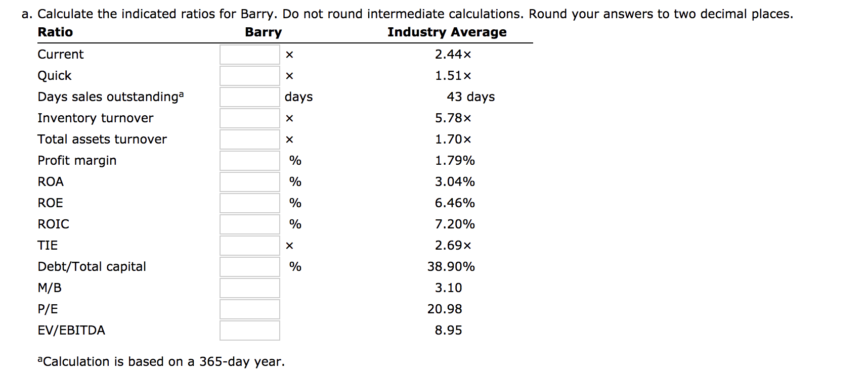
Task: Click the M/B answer box
Action: pyautogui.click(x=250, y=288)
